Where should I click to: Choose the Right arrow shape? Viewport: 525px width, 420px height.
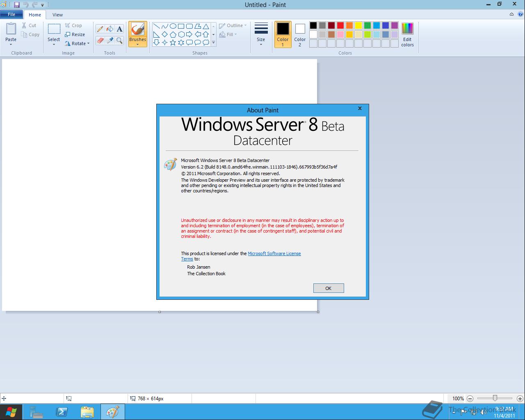pyautogui.click(x=189, y=34)
